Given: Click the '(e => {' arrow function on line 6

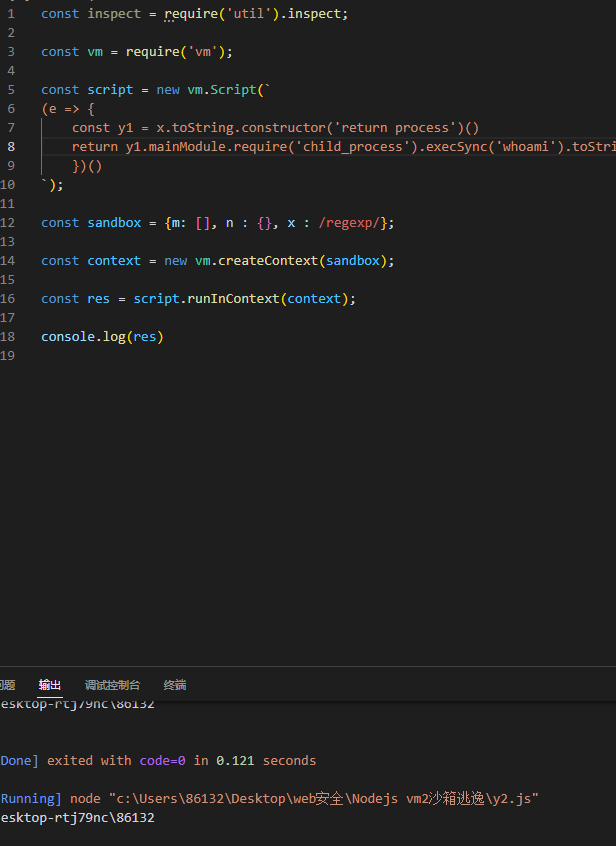Looking at the screenshot, I should coord(68,108).
